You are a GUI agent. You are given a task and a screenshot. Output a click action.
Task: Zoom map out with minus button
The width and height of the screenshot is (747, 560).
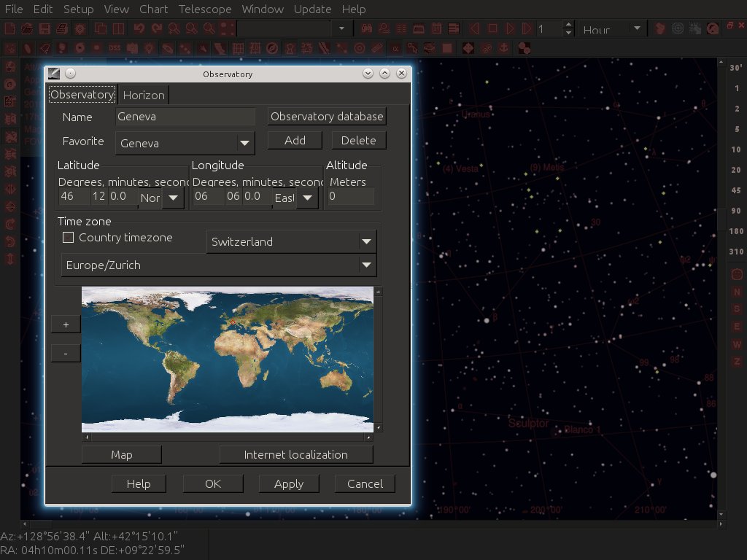coord(66,354)
